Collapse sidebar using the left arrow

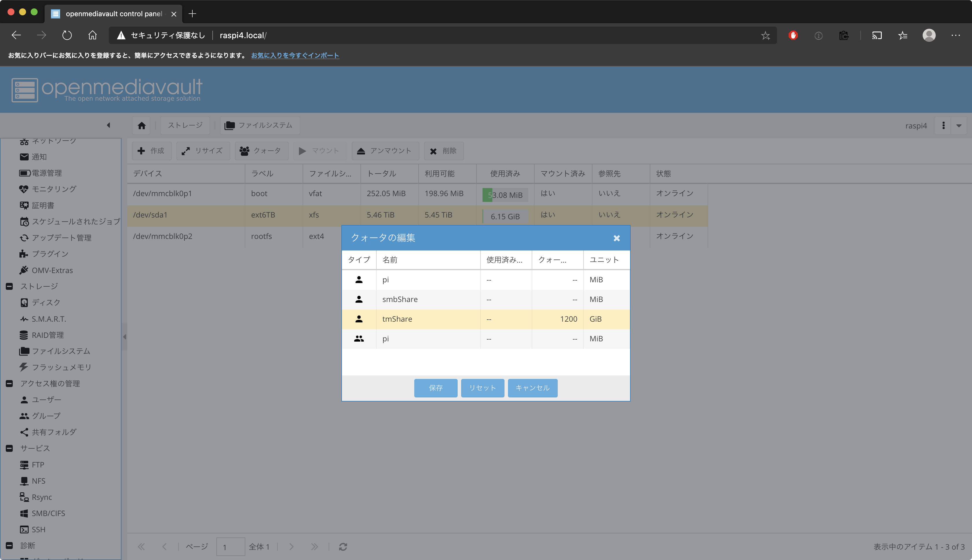(x=108, y=125)
